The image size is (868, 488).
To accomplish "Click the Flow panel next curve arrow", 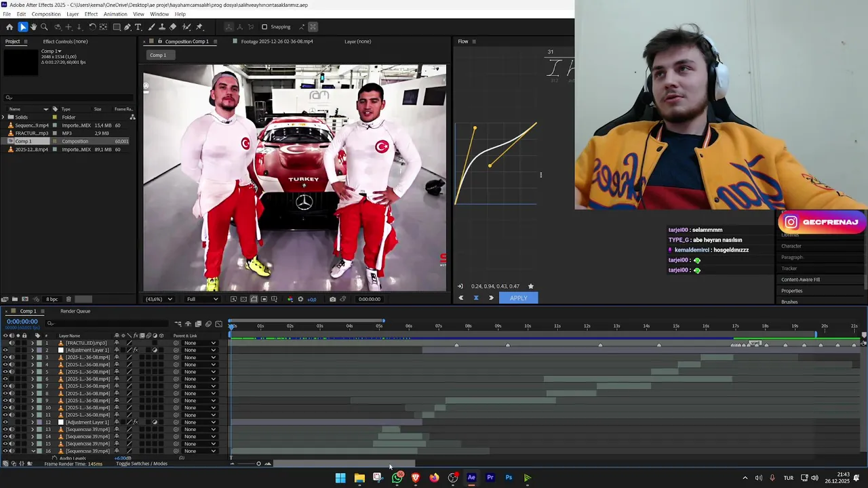I will coord(491,298).
